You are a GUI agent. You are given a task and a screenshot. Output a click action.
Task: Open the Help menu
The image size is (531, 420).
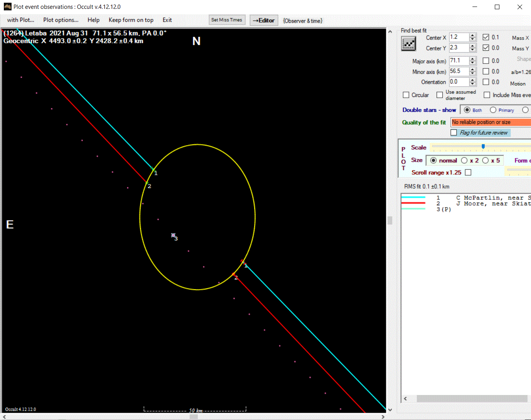tap(93, 20)
